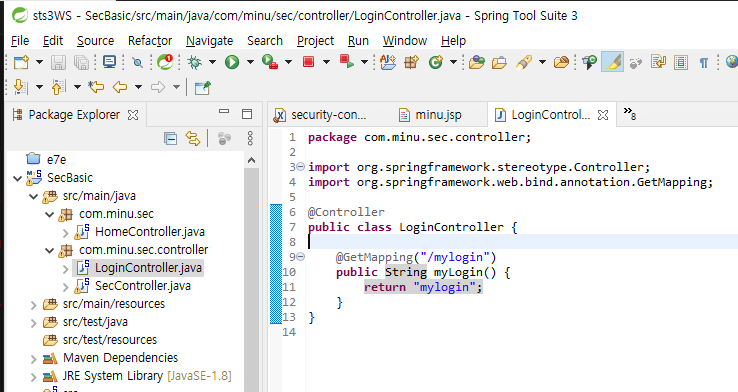Expand the Maven Dependencies node
This screenshot has height=392, width=738.
[x=33, y=359]
